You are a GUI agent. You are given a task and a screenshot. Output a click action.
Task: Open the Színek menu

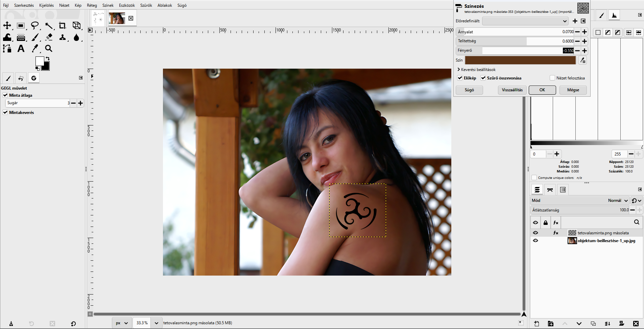[108, 5]
